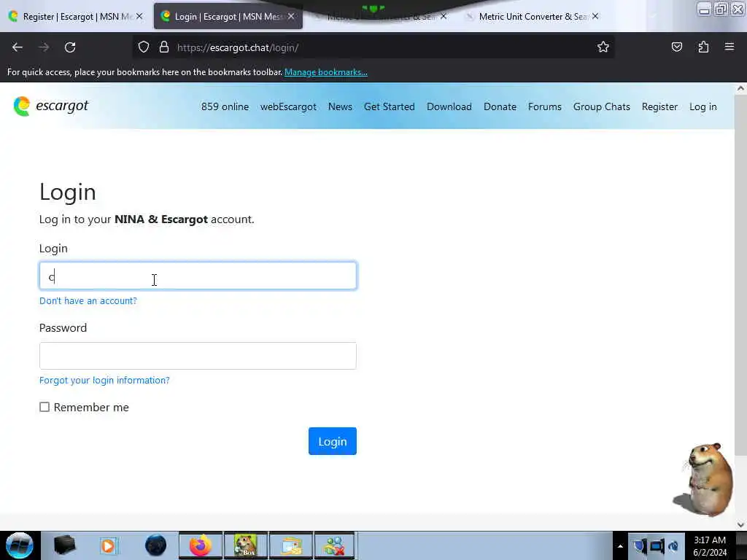The height and width of the screenshot is (560, 747).
Task: Close the Register Escargot tab
Action: 139,16
